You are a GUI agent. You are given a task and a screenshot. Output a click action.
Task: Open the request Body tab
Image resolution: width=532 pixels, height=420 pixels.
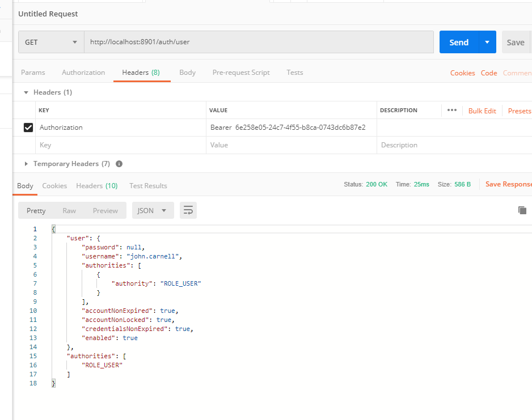point(187,73)
